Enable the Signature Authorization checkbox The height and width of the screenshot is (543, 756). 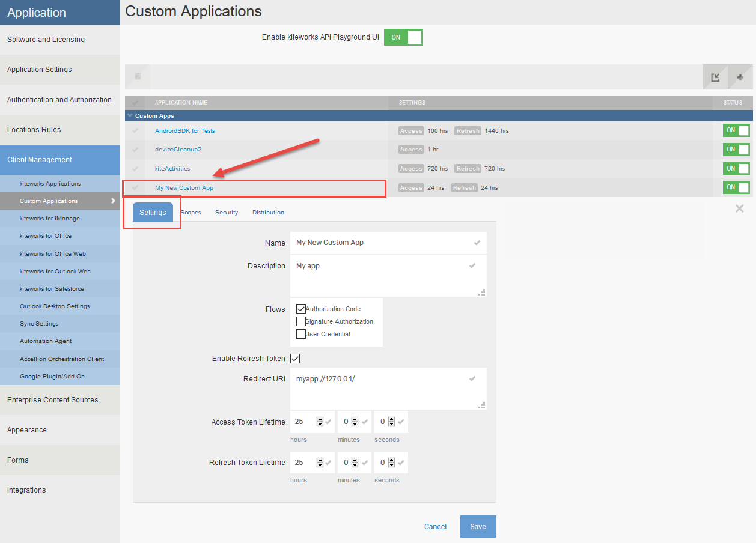coord(301,321)
